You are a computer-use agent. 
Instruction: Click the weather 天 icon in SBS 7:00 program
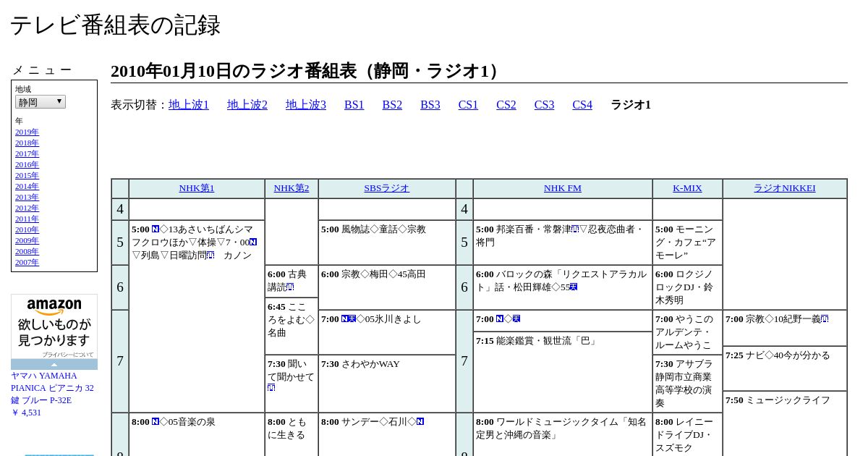[x=352, y=319]
